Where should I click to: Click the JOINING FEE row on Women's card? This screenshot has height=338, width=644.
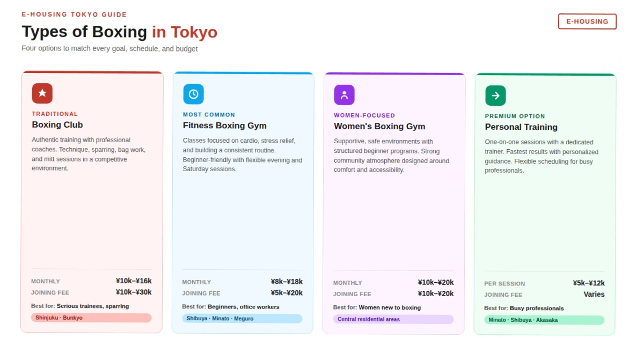352,294
